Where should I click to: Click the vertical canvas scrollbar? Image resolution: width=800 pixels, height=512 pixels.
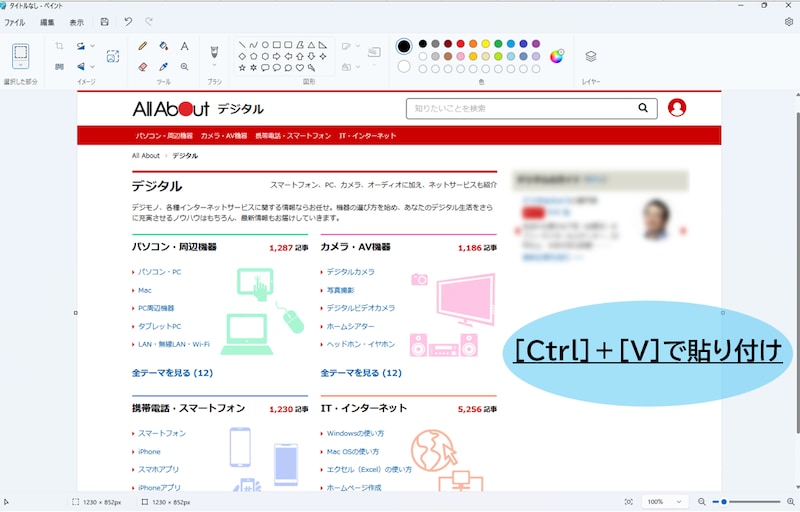(797, 273)
